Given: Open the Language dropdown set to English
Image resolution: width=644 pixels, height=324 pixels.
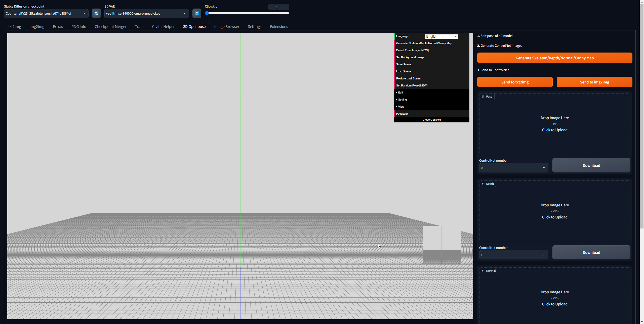Looking at the screenshot, I should [x=441, y=36].
